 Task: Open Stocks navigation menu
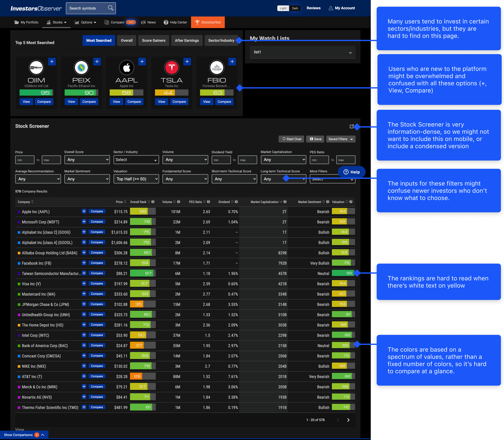pyautogui.click(x=56, y=22)
